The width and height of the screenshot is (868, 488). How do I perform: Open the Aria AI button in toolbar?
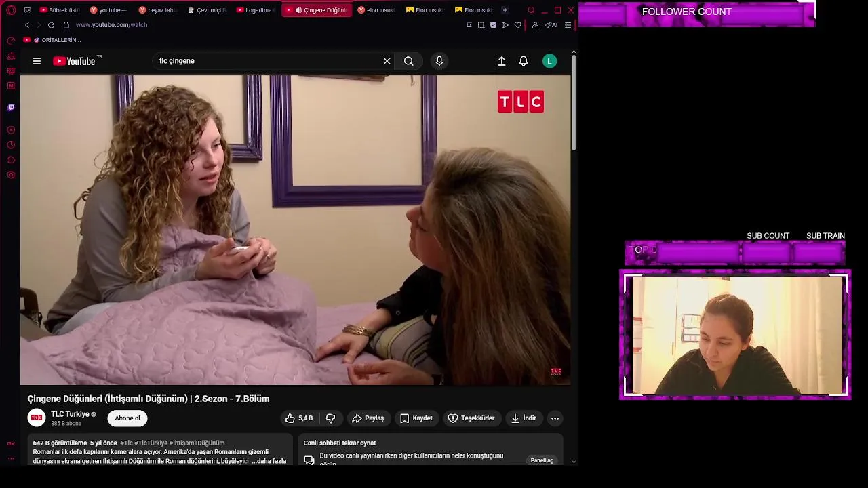[551, 25]
